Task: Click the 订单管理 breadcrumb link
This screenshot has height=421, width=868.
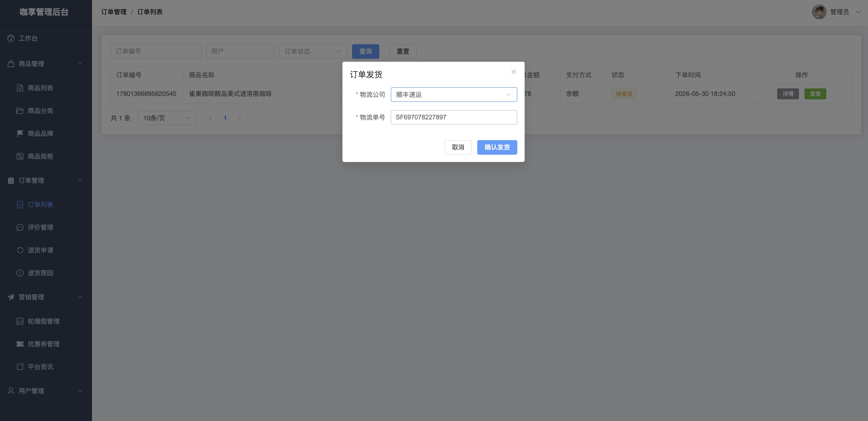Action: [x=114, y=12]
